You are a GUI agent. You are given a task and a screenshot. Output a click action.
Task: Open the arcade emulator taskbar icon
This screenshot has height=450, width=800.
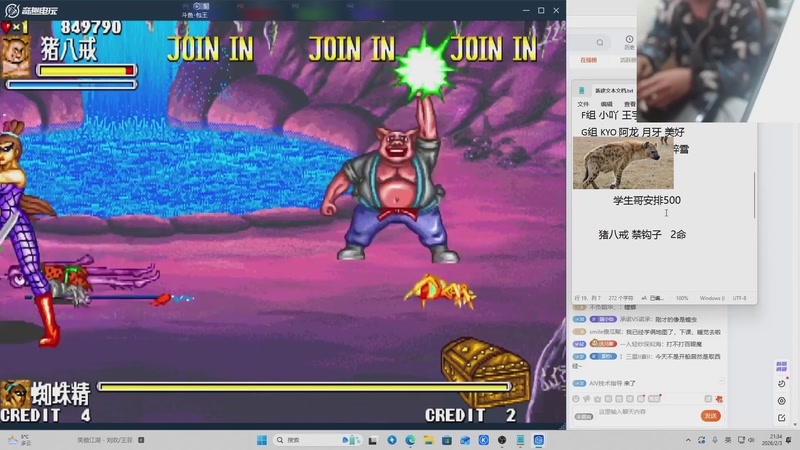coord(539,440)
